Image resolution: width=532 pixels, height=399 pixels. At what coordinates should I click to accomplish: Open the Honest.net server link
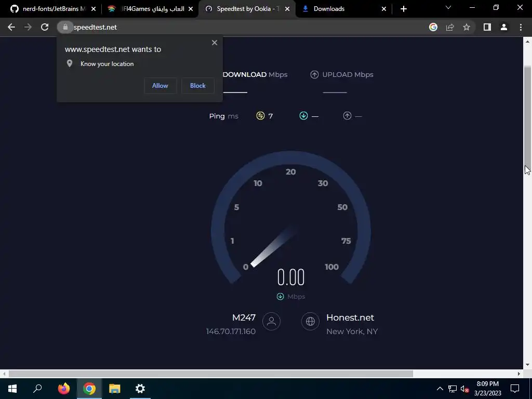point(350,317)
